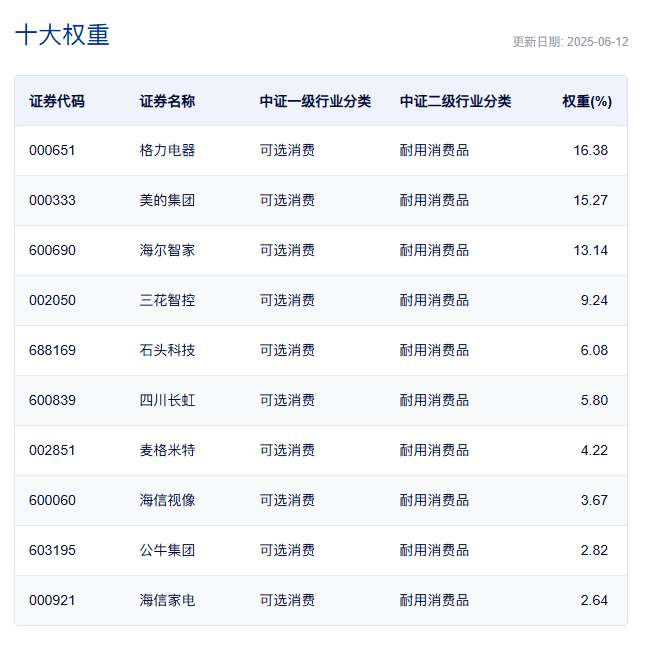Viewport: 654px width, 648px height.
Task: Click 可选消费 in the 格力电器 row
Action: coord(287,150)
